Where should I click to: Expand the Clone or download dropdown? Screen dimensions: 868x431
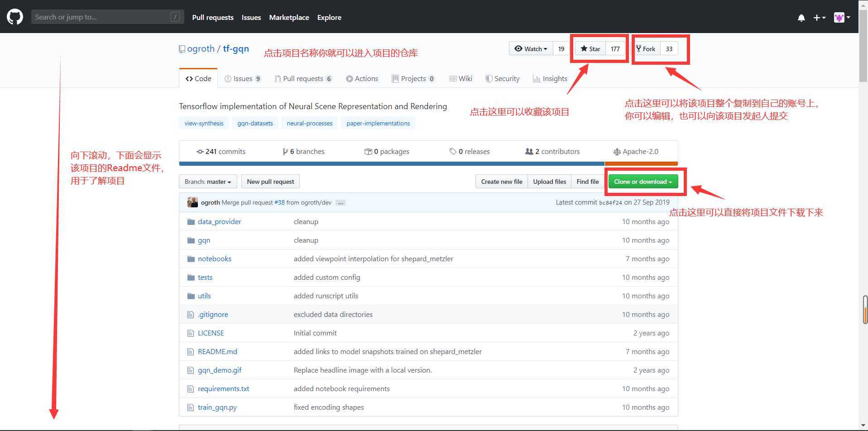(x=643, y=182)
